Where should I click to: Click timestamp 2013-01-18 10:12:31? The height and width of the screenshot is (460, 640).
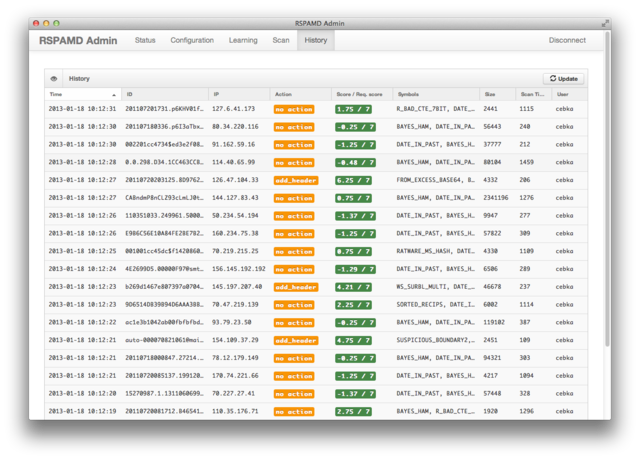tap(82, 109)
